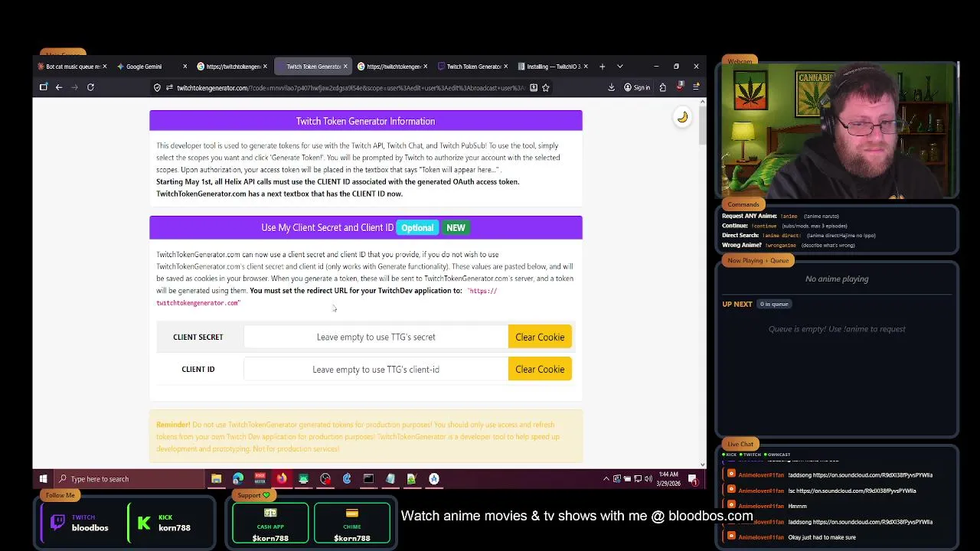The image size is (980, 551).
Task: Clear the Client Secret cookie
Action: coord(540,337)
